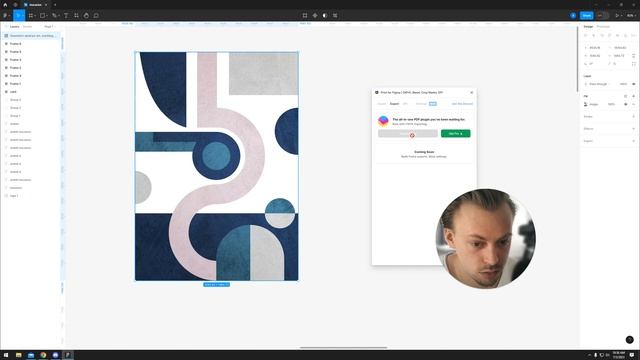Image resolution: width=640 pixels, height=360 pixels.
Task: Switch to the Assets tab
Action: (27, 27)
